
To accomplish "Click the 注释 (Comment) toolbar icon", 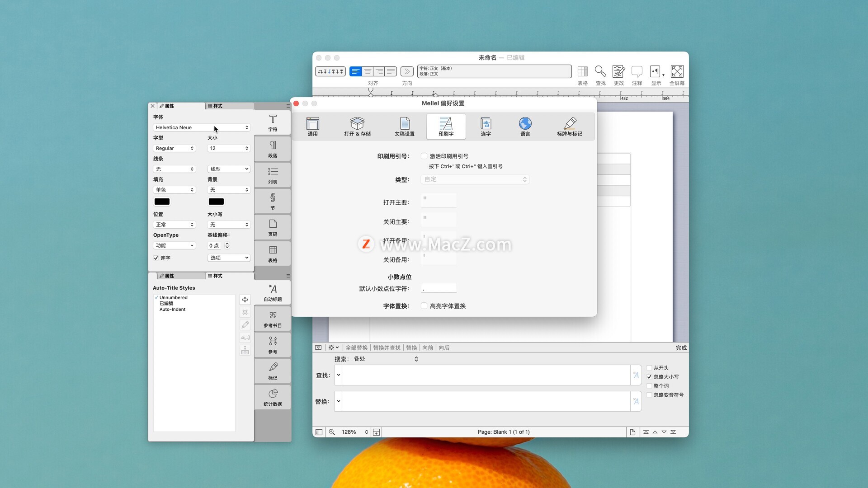I will [637, 71].
